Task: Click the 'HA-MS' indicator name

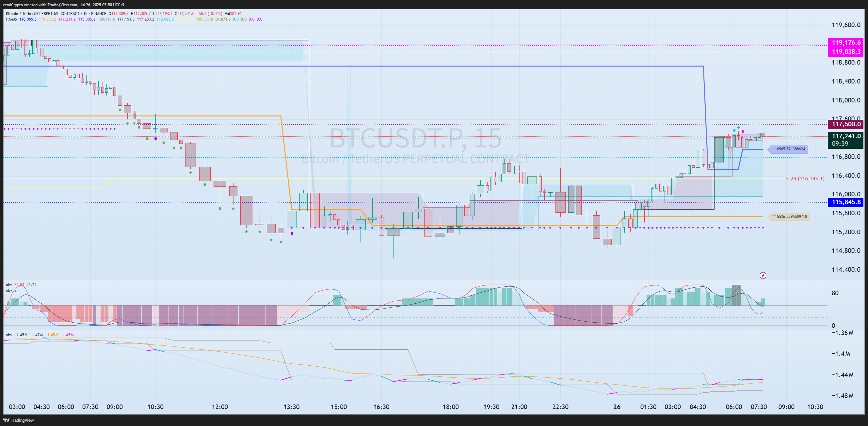Action: [x=11, y=19]
